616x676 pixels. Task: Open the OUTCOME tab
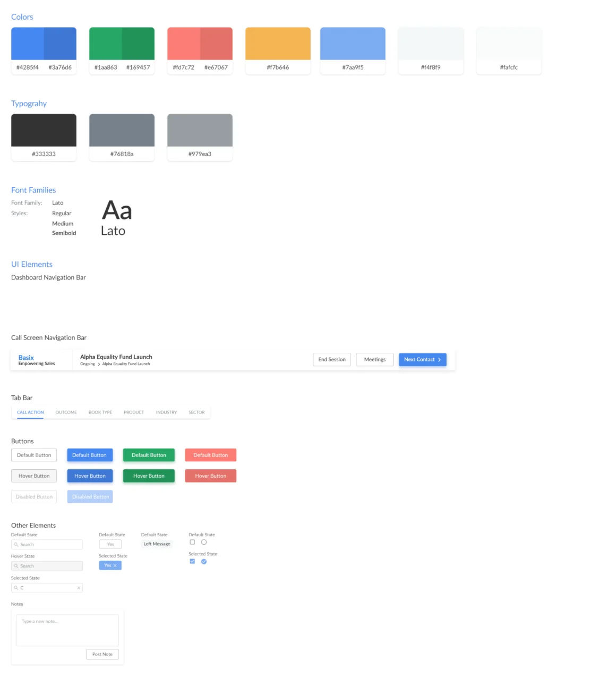(66, 412)
